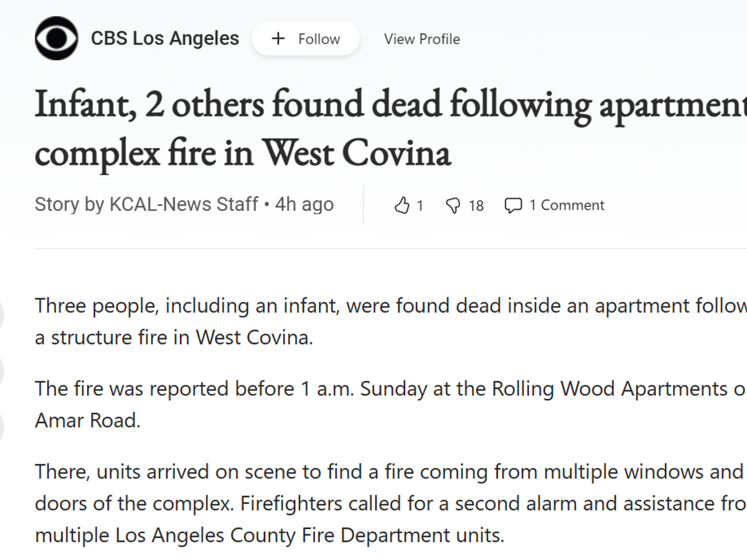Click the plus icon in the Follow button
The width and height of the screenshot is (747, 560).
(x=279, y=39)
